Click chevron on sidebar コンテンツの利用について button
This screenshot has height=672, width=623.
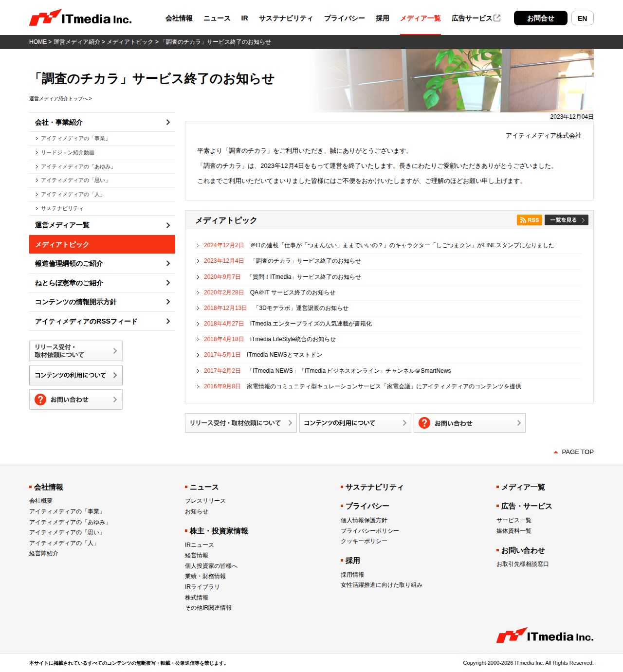pos(115,375)
